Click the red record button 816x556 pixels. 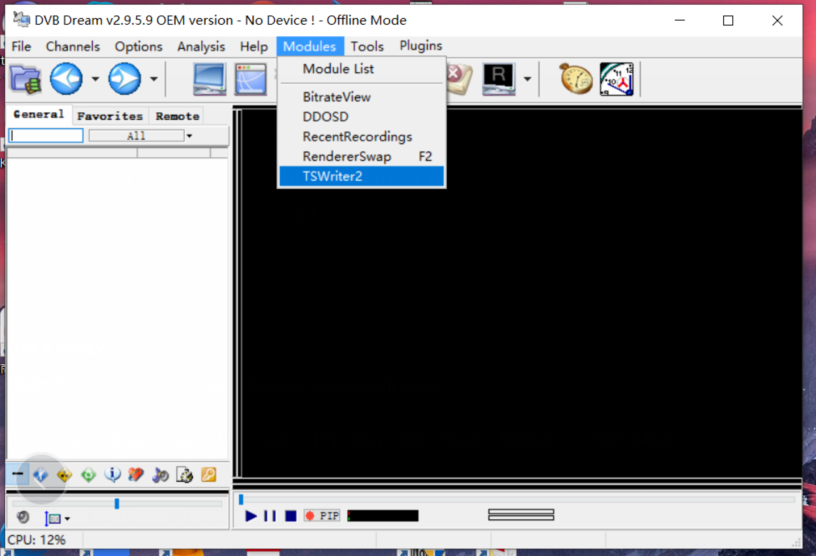(x=310, y=516)
